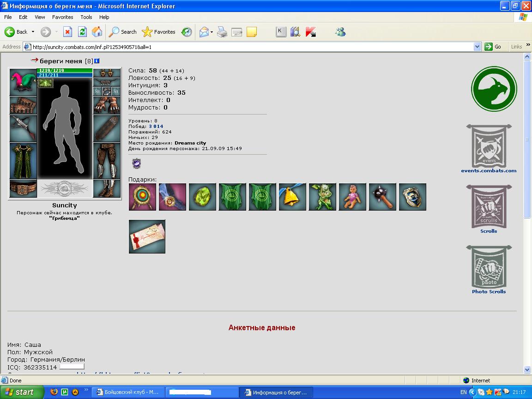Screen dimensions: 532x399
Task: Click the spiked mace gift icon
Action: pos(382,197)
